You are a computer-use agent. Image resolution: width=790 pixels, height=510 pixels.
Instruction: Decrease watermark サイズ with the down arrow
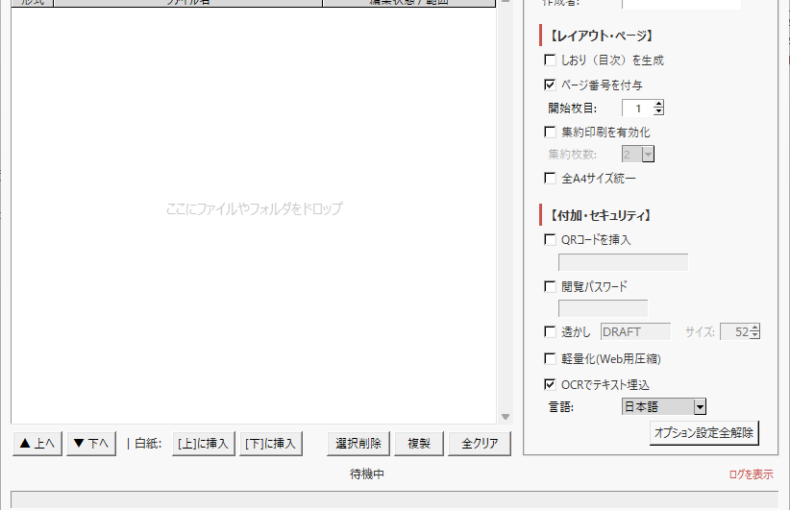pyautogui.click(x=755, y=336)
